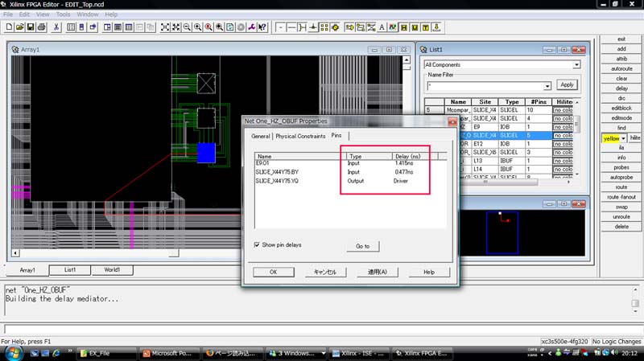
Task: Click the blue slice block in Array1 view
Action: [x=206, y=153]
